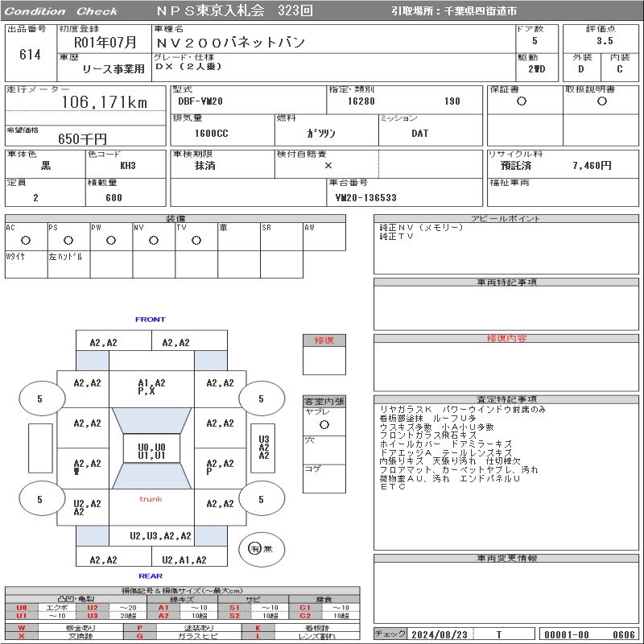Viewport: 644px width, 644px height.
Task: Click fuel type 'ガソリン'
Action: pos(321,134)
